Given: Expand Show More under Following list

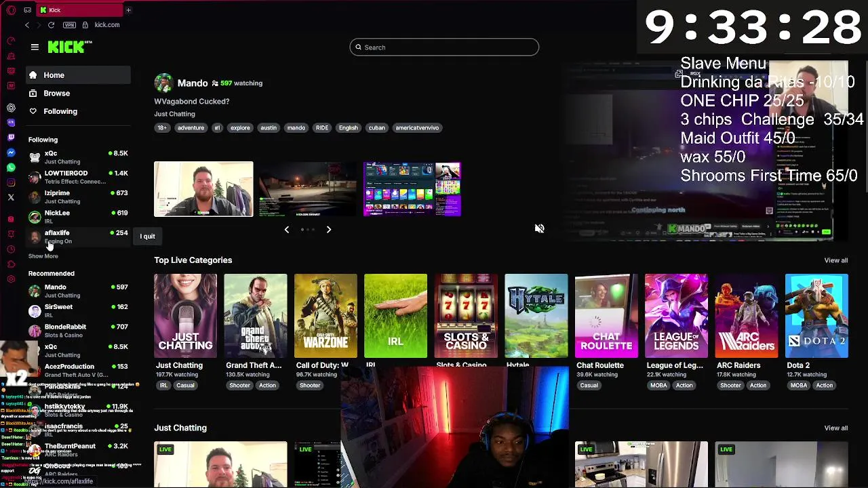Looking at the screenshot, I should pos(43,256).
